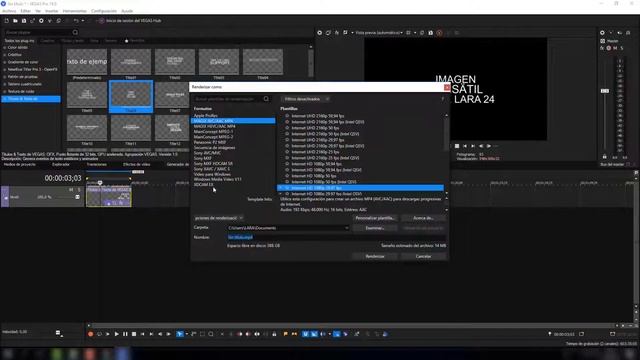Open preview properties gear above preview window
This screenshot has width=640, height=360.
click(x=320, y=33)
